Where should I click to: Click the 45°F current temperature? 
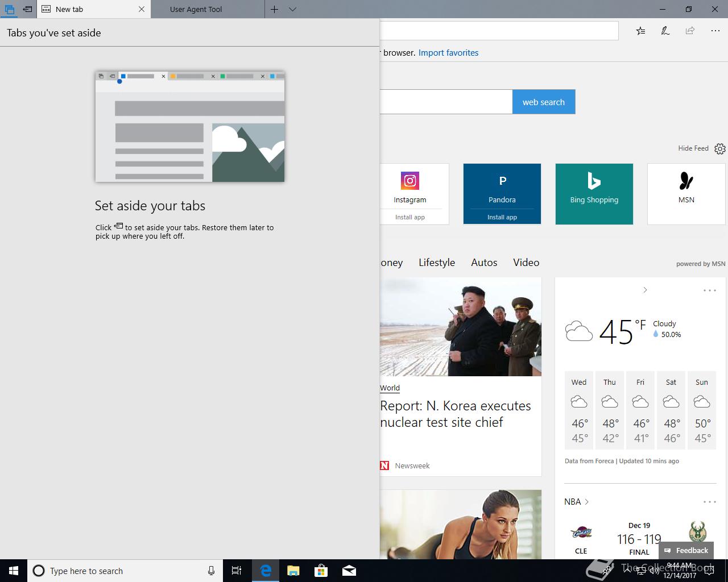(622, 331)
